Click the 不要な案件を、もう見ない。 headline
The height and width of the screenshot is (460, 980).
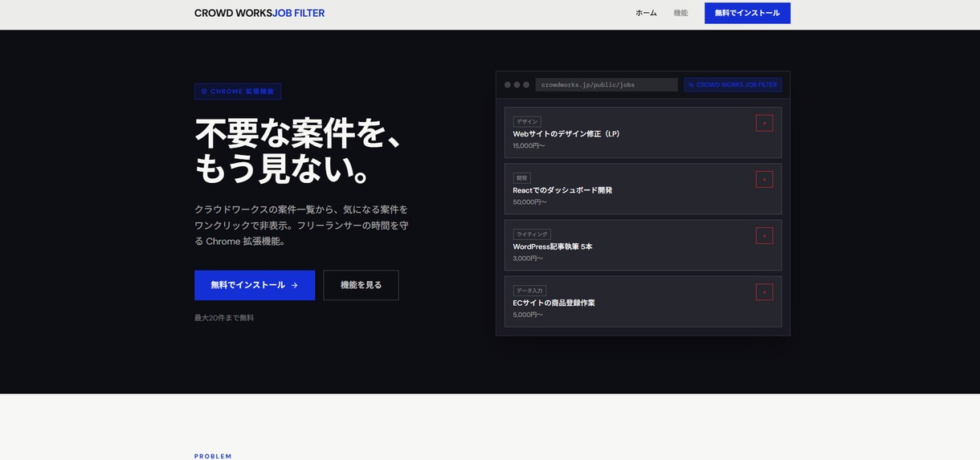(x=299, y=151)
